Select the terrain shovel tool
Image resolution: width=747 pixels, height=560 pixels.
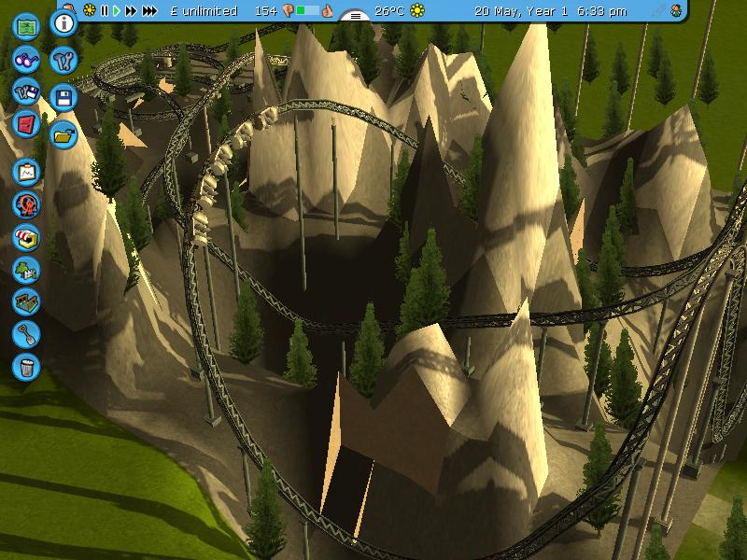[26, 334]
